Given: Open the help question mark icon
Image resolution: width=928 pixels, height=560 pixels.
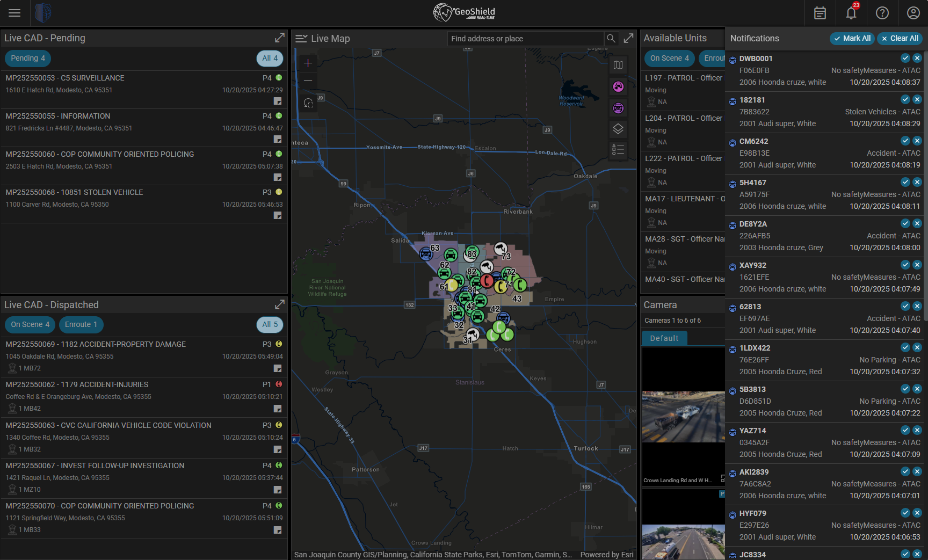Looking at the screenshot, I should click(x=882, y=13).
